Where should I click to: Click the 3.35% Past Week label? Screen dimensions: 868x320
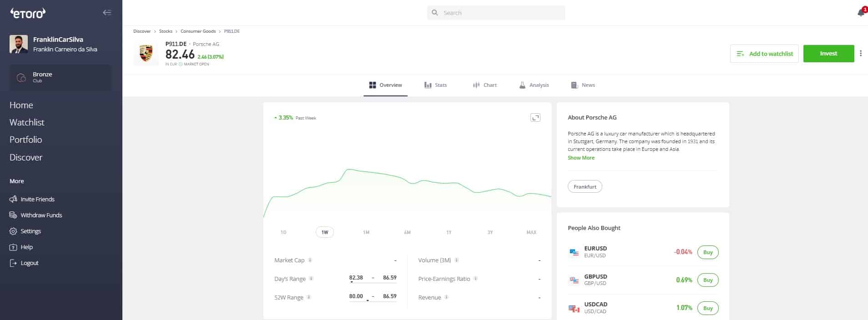(x=295, y=118)
